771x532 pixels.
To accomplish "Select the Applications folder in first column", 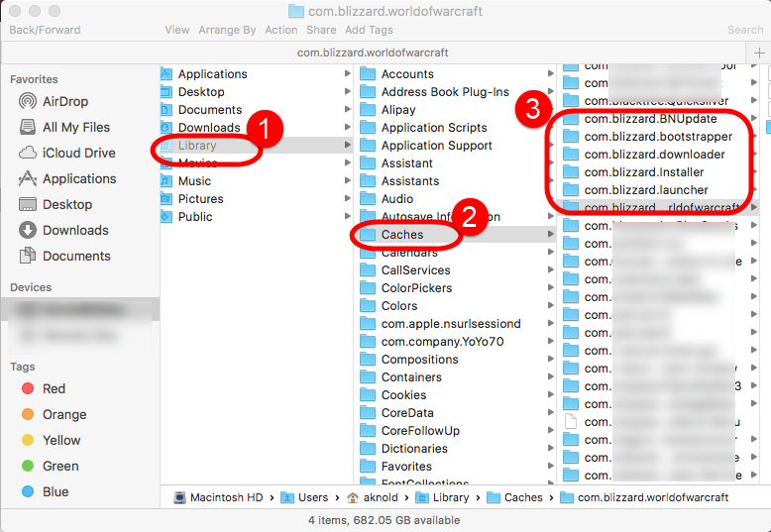I will tap(257, 73).
